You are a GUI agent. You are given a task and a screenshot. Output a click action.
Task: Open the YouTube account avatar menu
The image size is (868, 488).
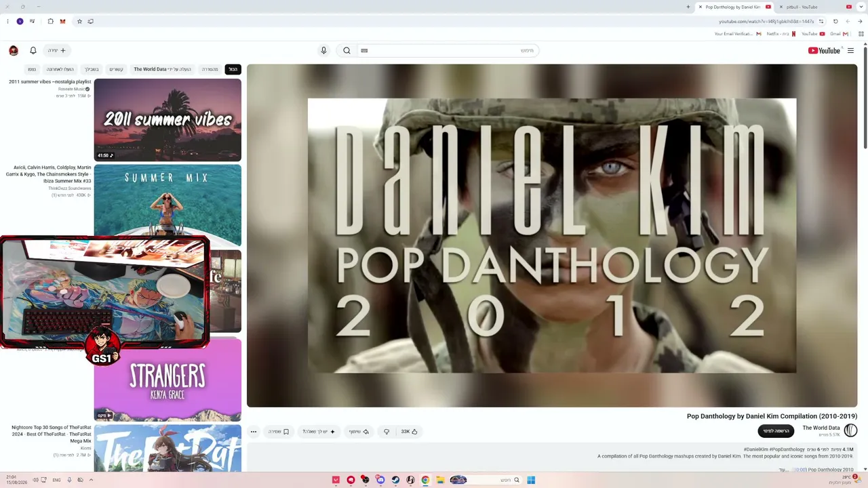[x=14, y=50]
